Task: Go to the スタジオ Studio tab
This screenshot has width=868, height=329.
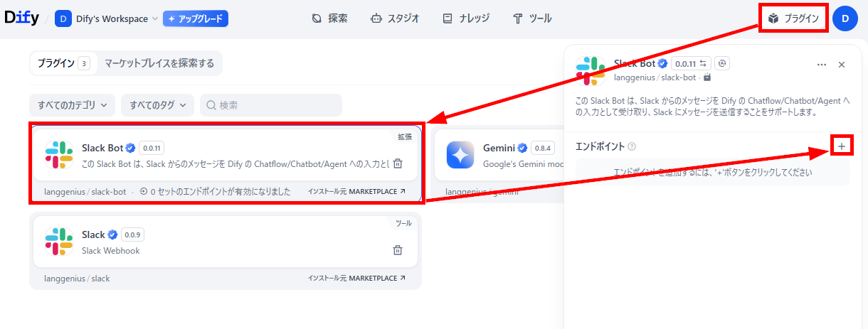Action: pyautogui.click(x=395, y=18)
